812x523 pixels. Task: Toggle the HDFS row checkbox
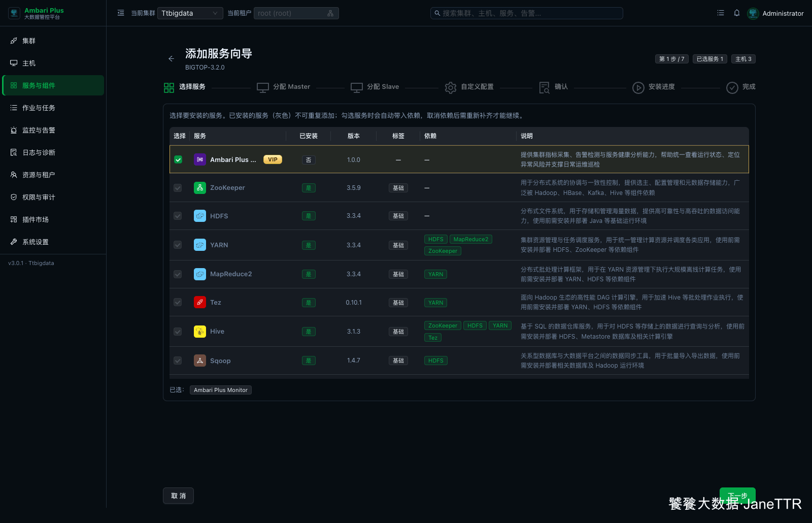(x=178, y=216)
